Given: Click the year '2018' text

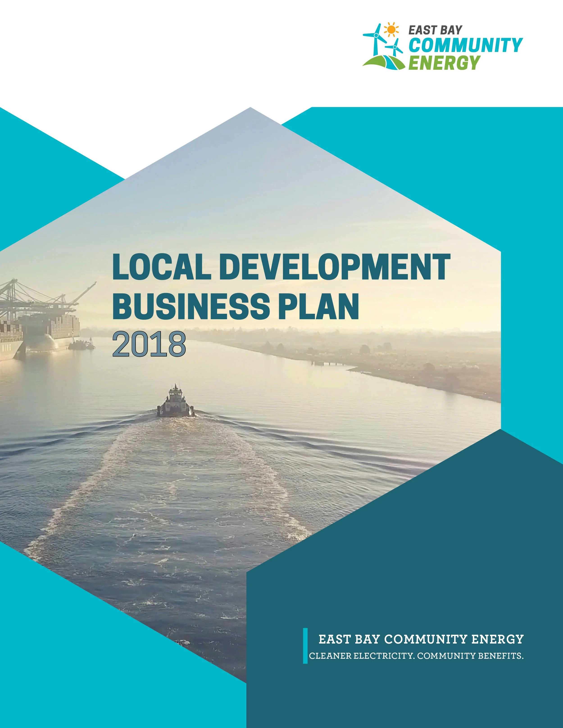Looking at the screenshot, I should click(x=149, y=344).
